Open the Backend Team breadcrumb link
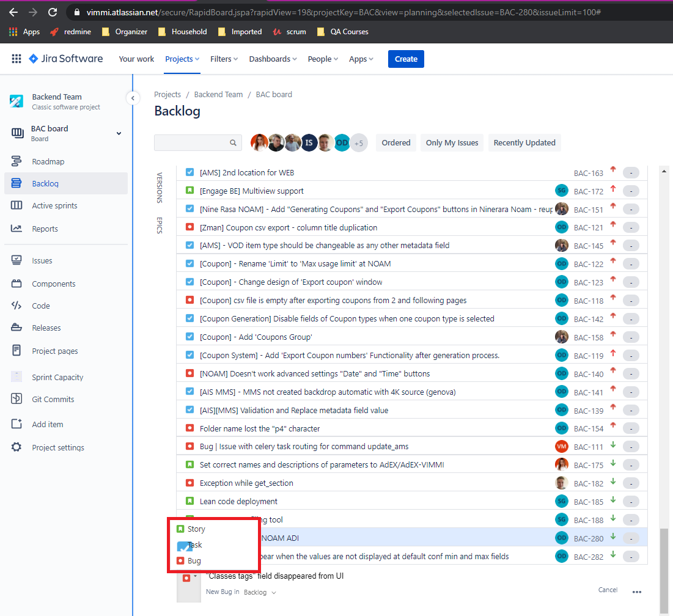This screenshot has height=616, width=673. [x=218, y=94]
